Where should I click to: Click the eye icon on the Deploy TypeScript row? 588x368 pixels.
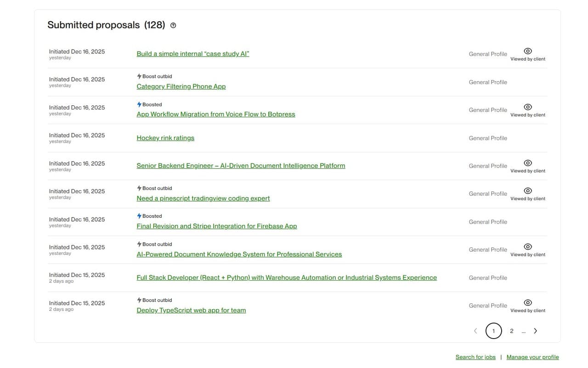click(x=527, y=302)
